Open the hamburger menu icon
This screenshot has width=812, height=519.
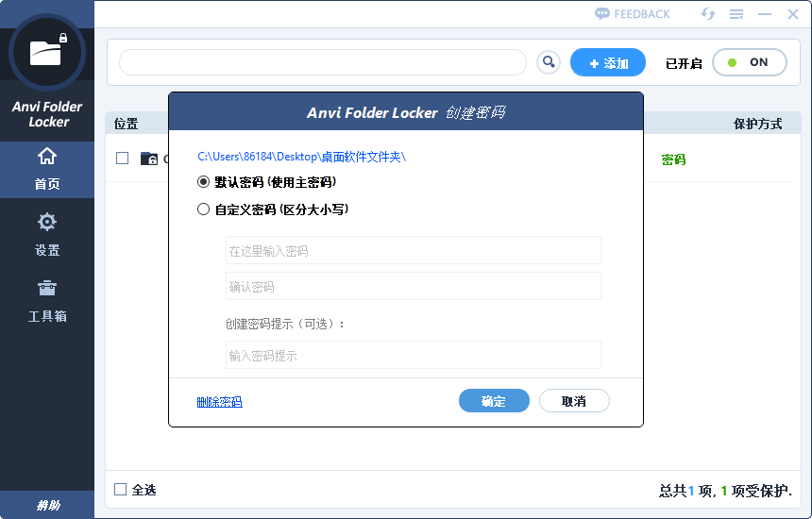click(736, 14)
